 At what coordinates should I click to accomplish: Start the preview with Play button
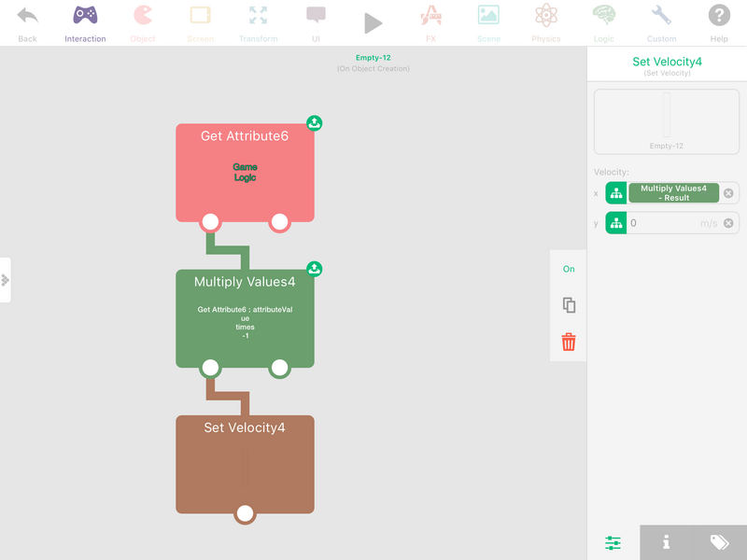373,22
